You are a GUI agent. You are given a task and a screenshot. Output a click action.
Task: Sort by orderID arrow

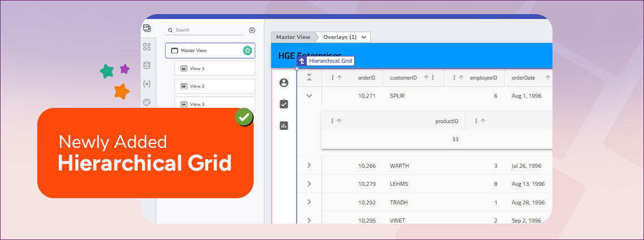click(x=340, y=77)
